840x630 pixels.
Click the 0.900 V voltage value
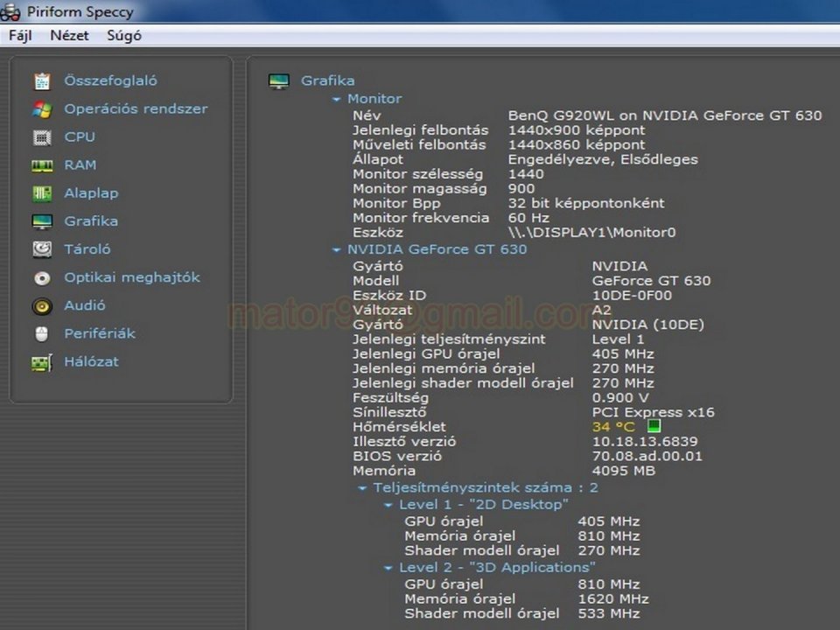619,398
